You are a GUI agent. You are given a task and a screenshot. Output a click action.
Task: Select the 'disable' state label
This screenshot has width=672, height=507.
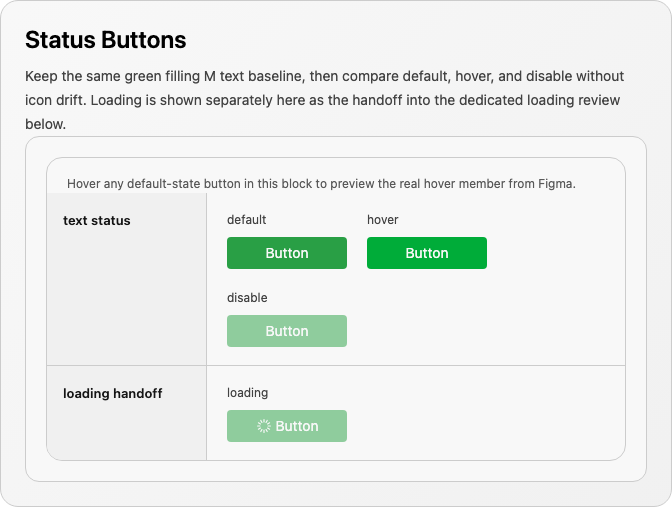click(x=247, y=298)
